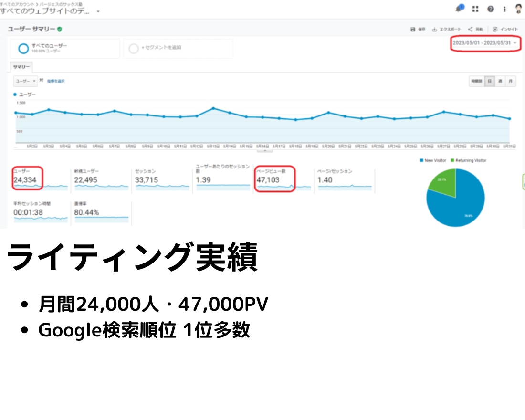Click the 月間24,000人・47,000PV bullet text
This screenshot has height=420, width=525.
[153, 304]
